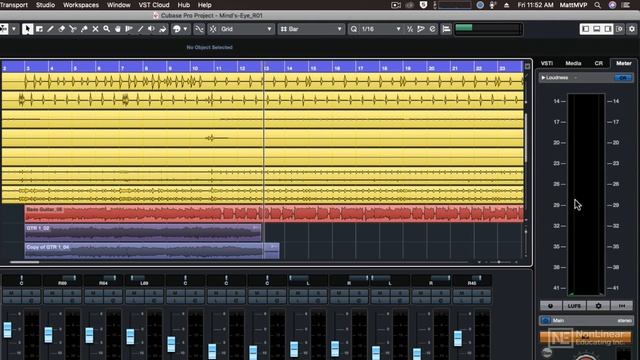The image size is (640, 360).
Task: Click the R45 channel volume fader
Action: tap(458, 338)
